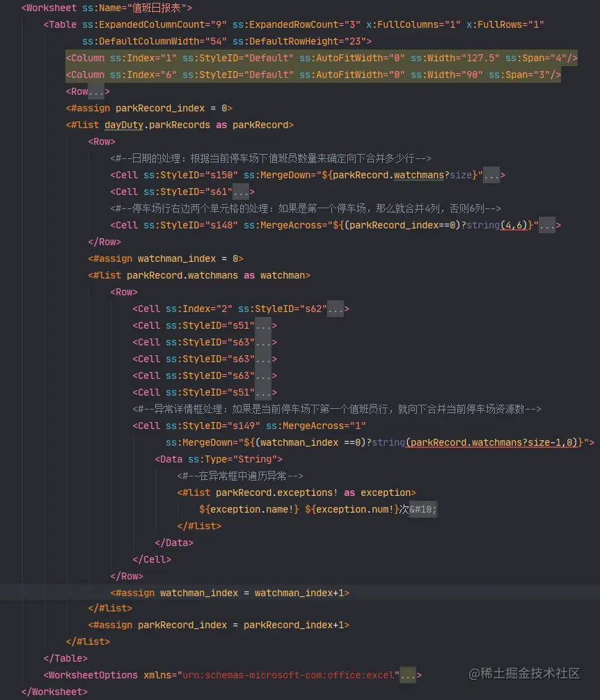
Task: Click '<#assign parkRecord_index = 0>' line
Action: 149,109
